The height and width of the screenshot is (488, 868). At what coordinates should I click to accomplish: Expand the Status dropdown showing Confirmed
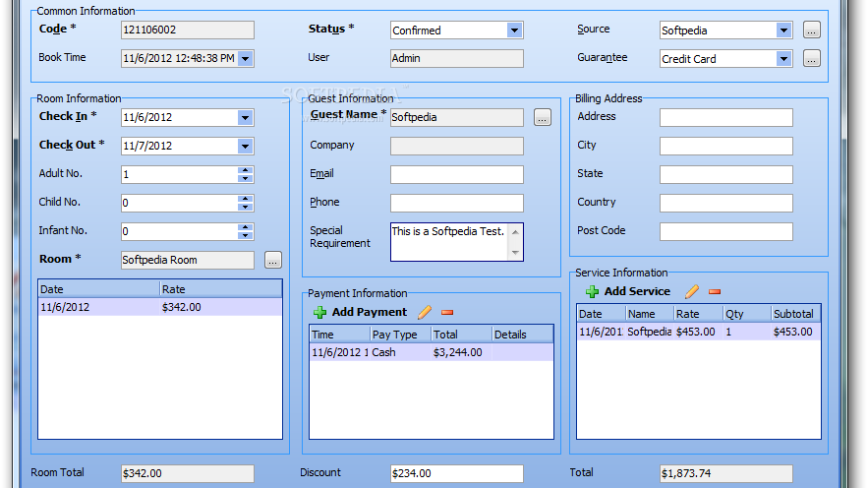pyautogui.click(x=514, y=30)
